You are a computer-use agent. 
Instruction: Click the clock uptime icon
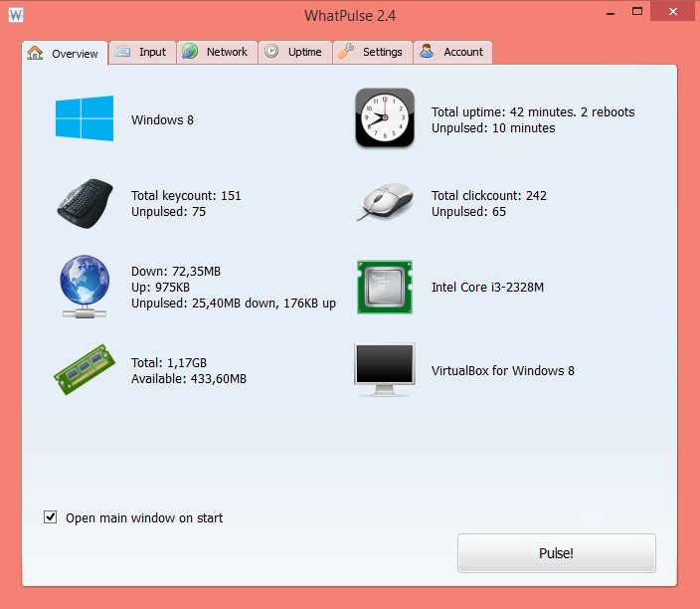(x=385, y=118)
